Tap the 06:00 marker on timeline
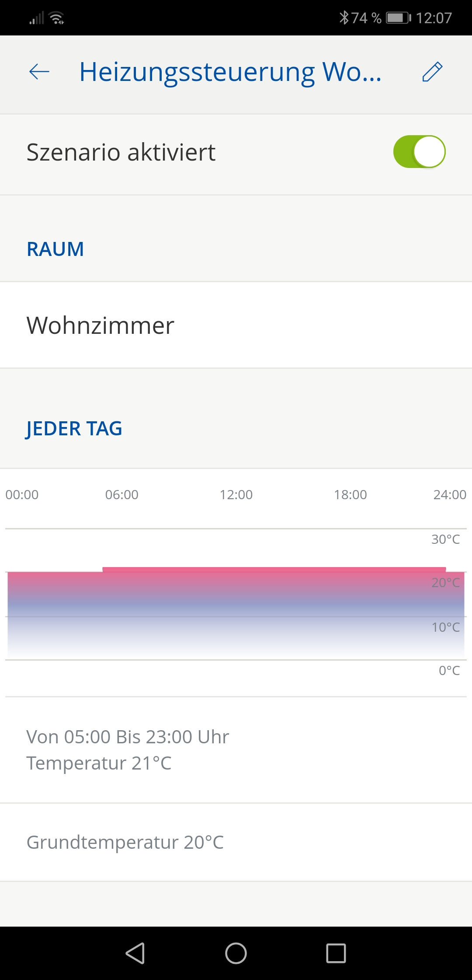Screen dimensions: 472x980 coord(121,495)
